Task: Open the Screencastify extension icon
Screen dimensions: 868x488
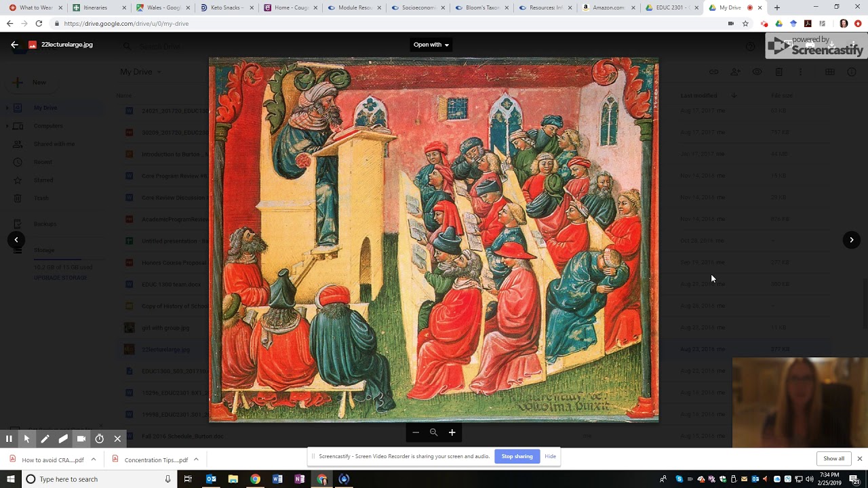Action: coord(764,24)
